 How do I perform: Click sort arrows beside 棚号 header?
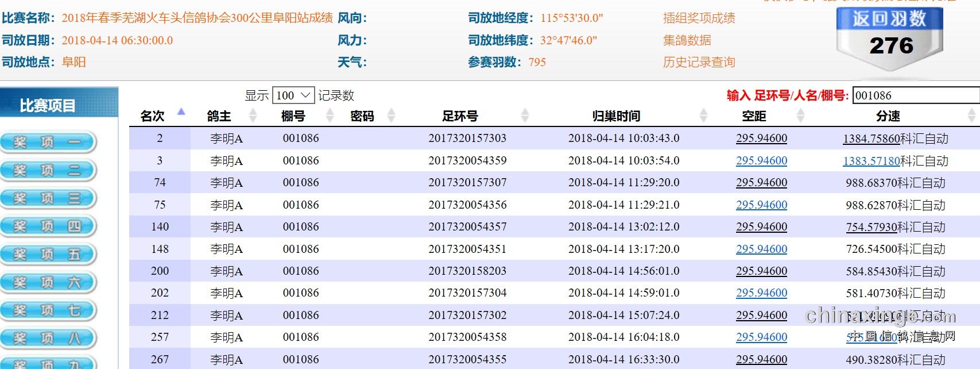click(x=330, y=116)
